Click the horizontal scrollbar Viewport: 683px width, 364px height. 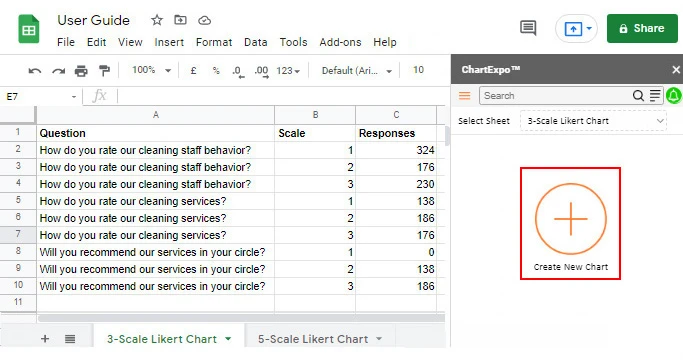click(x=241, y=318)
